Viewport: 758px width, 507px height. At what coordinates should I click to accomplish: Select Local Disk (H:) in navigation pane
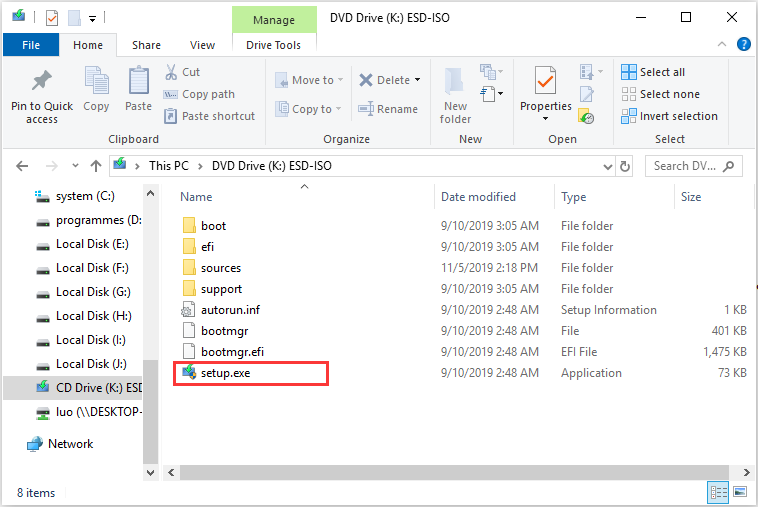click(x=93, y=316)
